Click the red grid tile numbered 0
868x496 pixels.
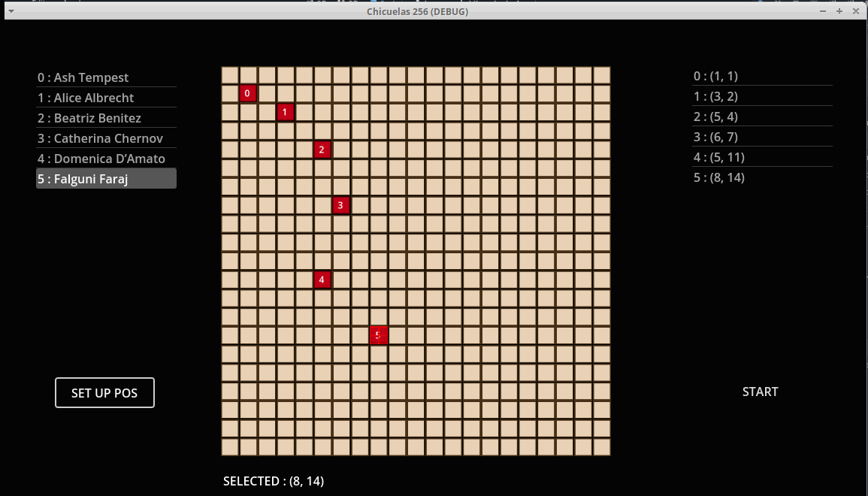tap(247, 93)
